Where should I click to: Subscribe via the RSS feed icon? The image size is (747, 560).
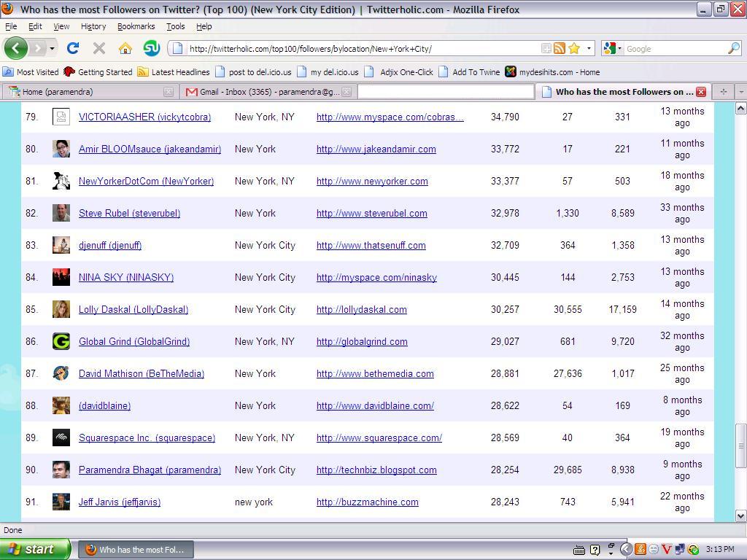pos(560,48)
